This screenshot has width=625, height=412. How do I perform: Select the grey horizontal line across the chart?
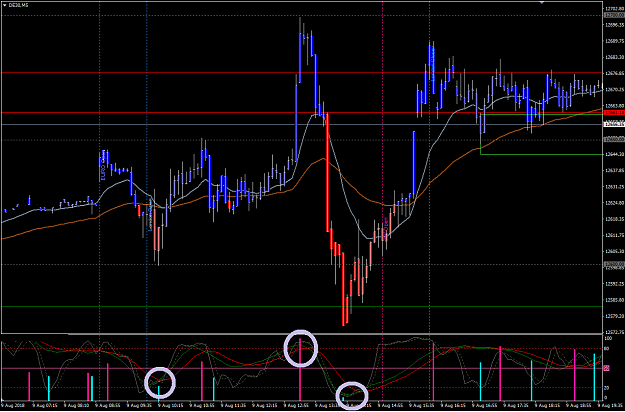click(x=301, y=124)
